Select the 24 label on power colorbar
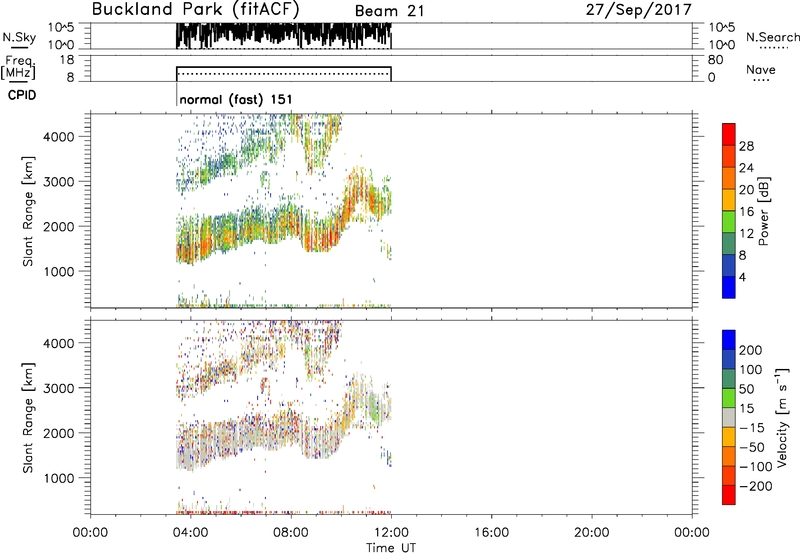 746,168
